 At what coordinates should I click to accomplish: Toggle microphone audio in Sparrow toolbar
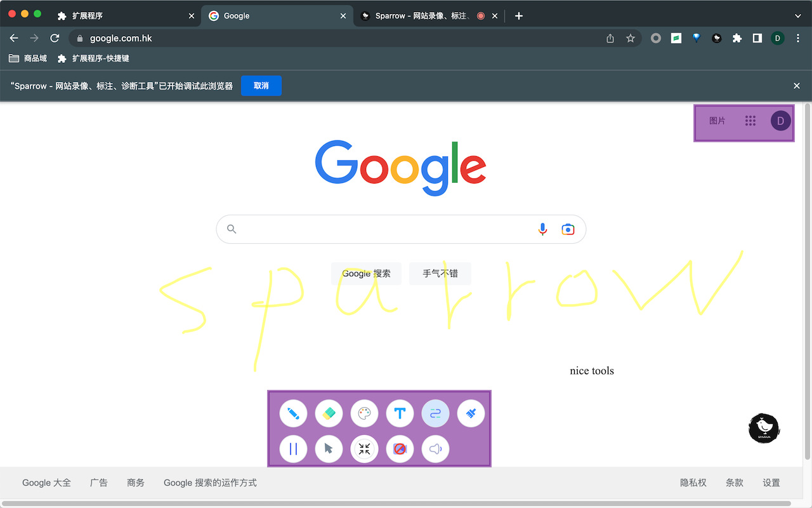435,449
